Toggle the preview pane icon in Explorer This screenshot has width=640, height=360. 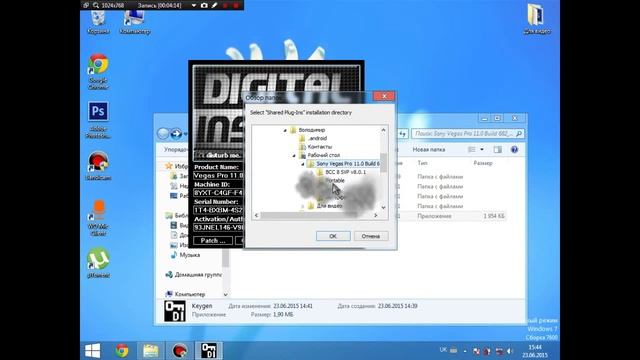point(498,150)
